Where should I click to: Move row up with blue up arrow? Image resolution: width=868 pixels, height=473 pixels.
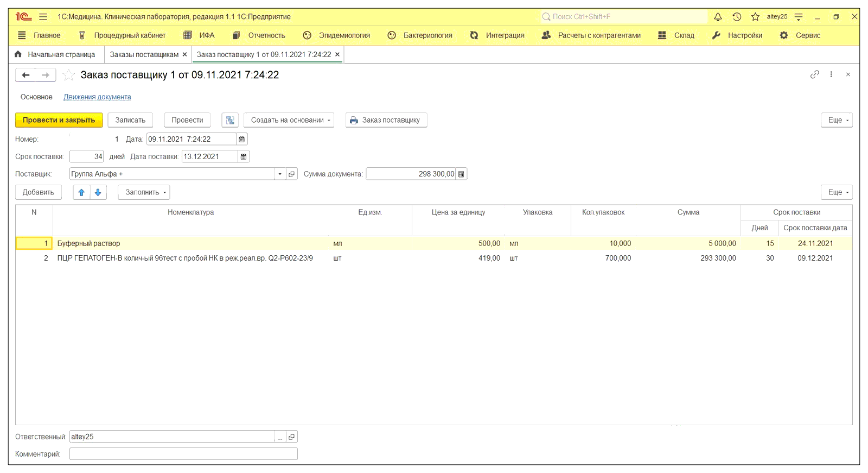click(x=81, y=192)
